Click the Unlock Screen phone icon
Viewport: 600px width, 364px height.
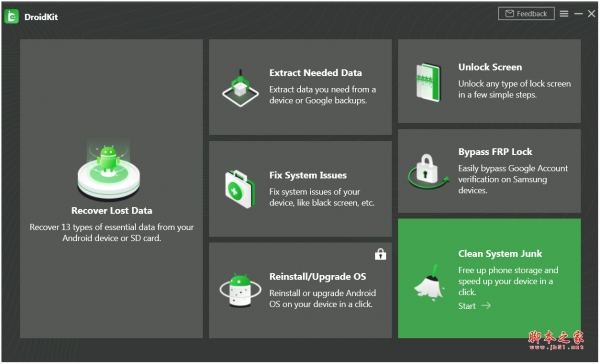click(428, 82)
